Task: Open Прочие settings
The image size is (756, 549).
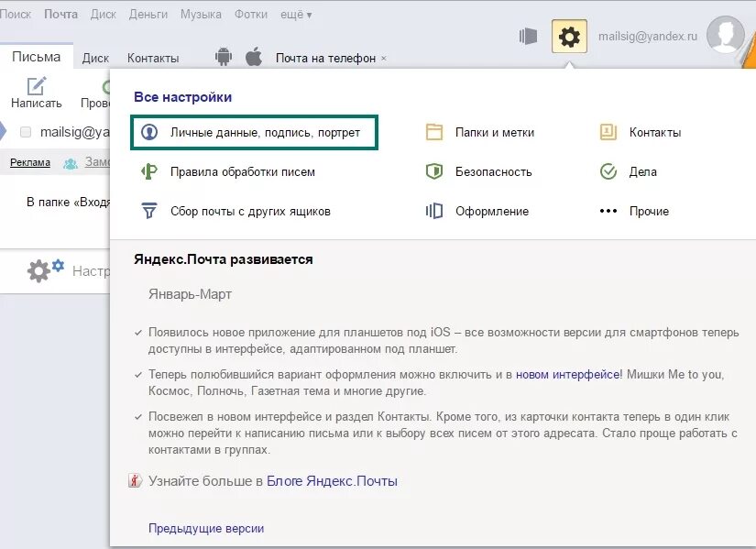Action: pos(649,212)
